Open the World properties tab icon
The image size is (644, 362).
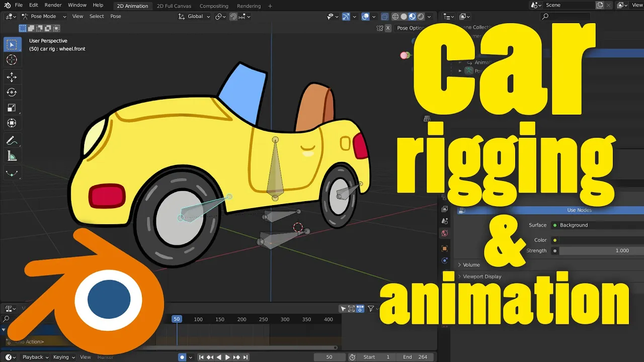point(444,233)
